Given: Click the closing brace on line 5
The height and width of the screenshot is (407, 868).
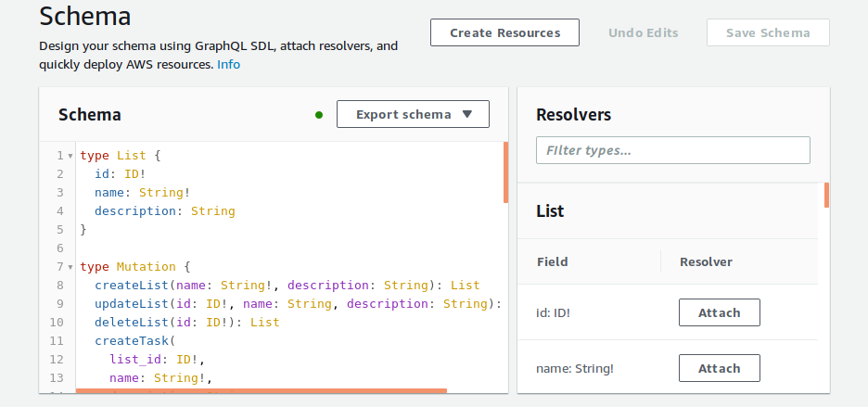Looking at the screenshot, I should tap(83, 230).
